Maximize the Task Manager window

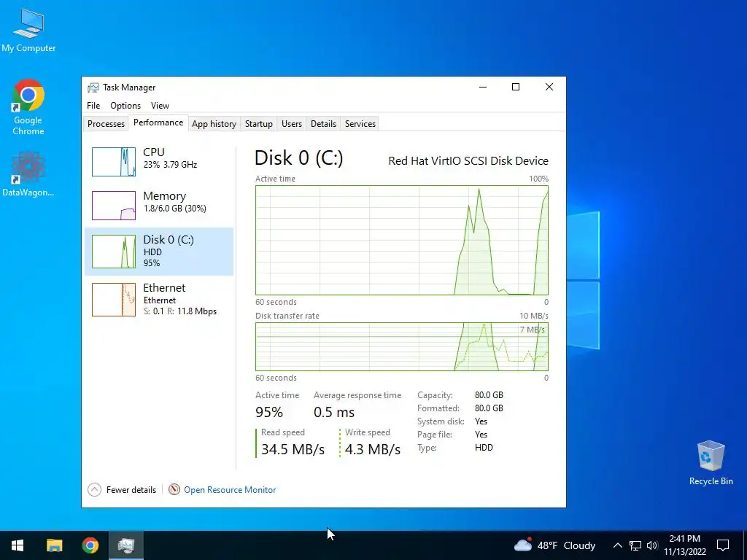[x=516, y=87]
